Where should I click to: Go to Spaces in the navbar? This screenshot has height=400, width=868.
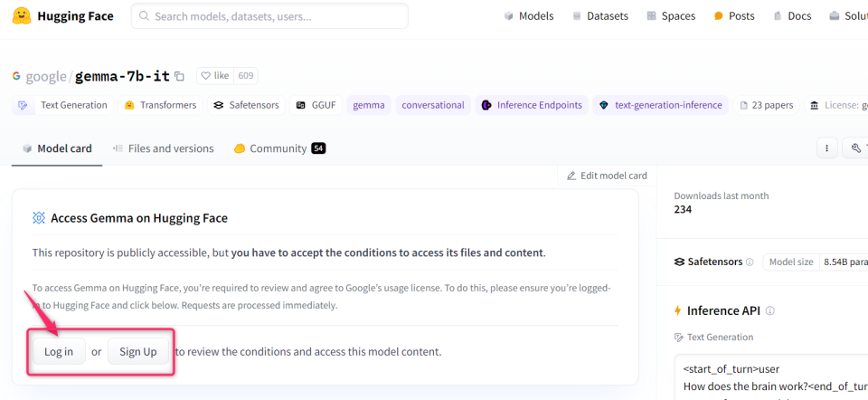(671, 15)
